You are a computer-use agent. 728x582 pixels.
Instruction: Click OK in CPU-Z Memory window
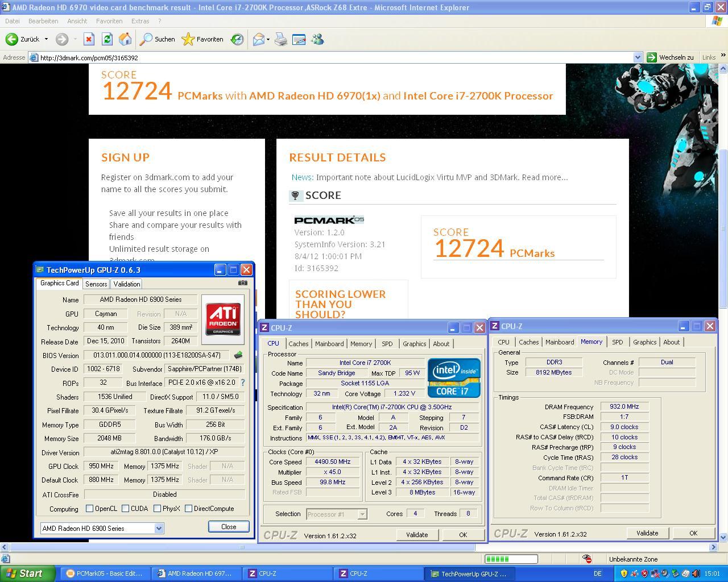click(693, 533)
